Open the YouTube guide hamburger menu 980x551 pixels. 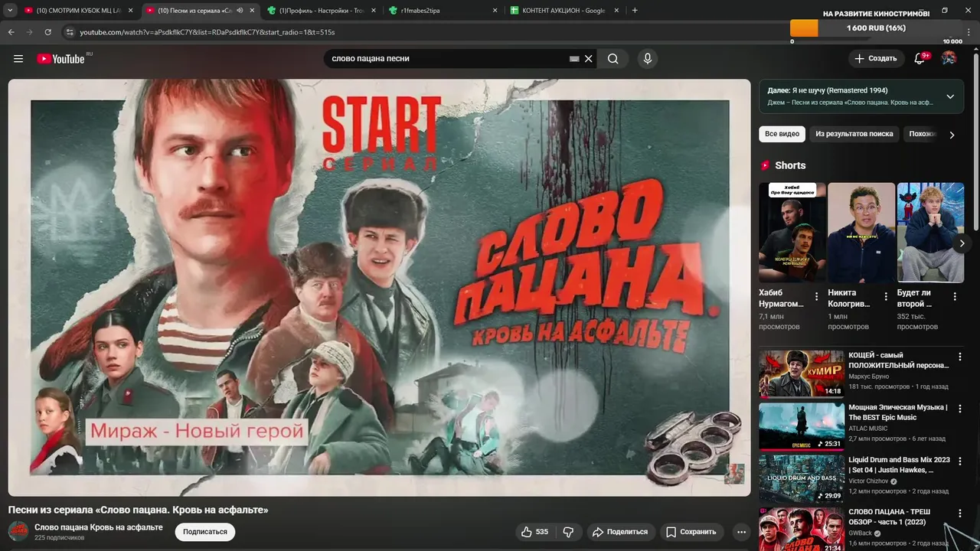[x=18, y=59]
